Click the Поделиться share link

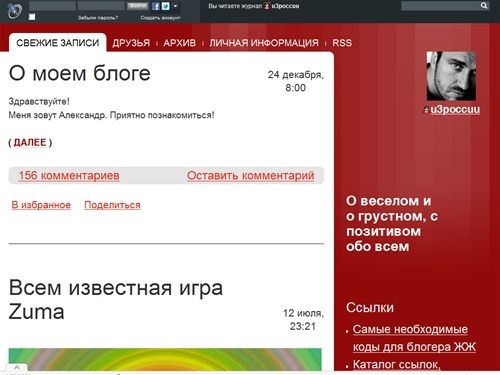112,205
